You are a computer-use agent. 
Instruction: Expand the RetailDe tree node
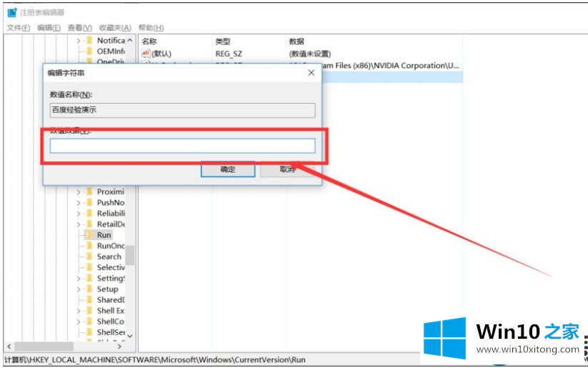point(79,224)
